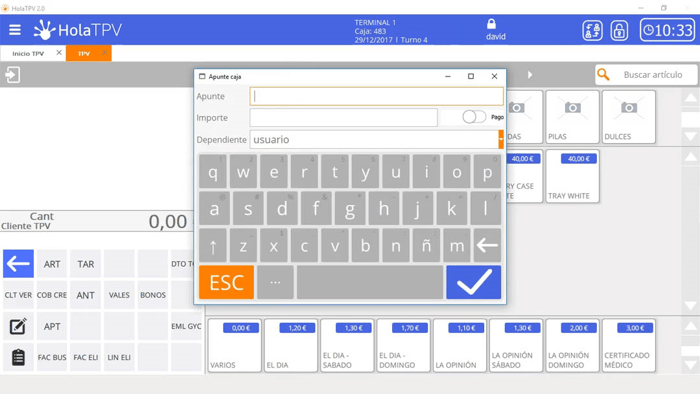700x394 pixels.
Task: Switch to the Inicio TPV tab
Action: (28, 54)
